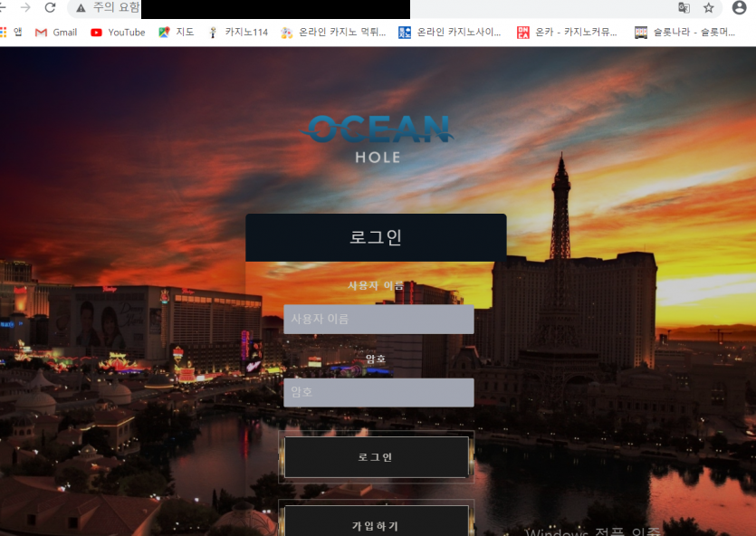Bookmark this page with the star icon
This screenshot has width=756, height=536.
pyautogui.click(x=708, y=8)
